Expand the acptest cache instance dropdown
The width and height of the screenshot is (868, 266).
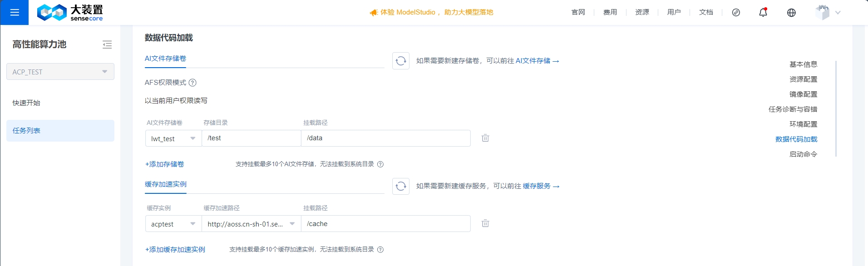173,224
